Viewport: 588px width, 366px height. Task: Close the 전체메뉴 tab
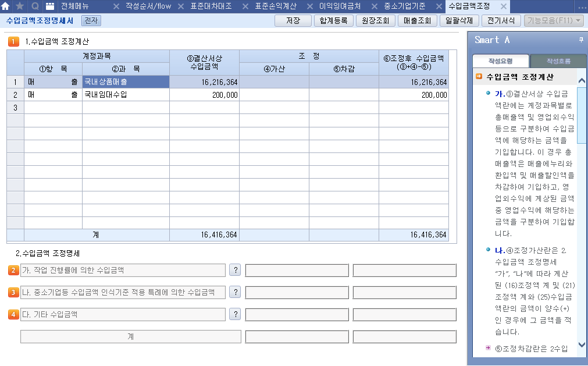[116, 6]
